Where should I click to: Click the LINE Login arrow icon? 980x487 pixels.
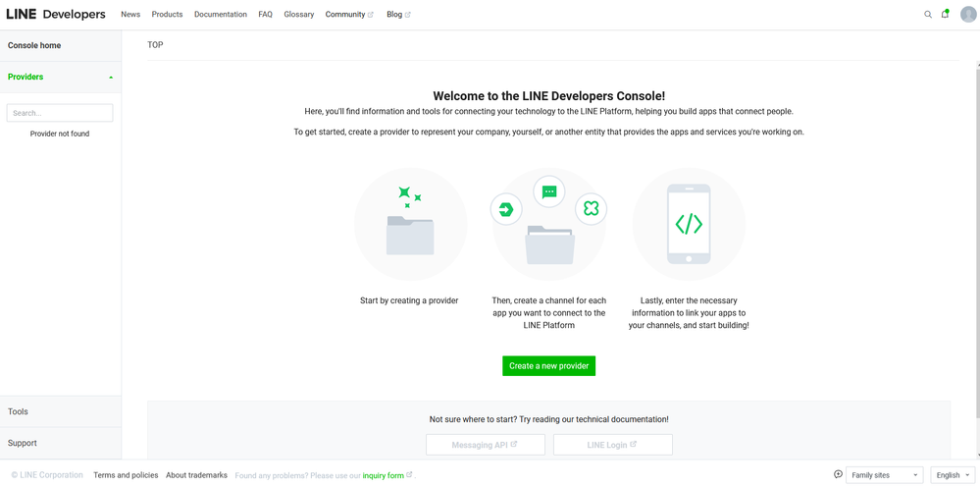tap(506, 209)
